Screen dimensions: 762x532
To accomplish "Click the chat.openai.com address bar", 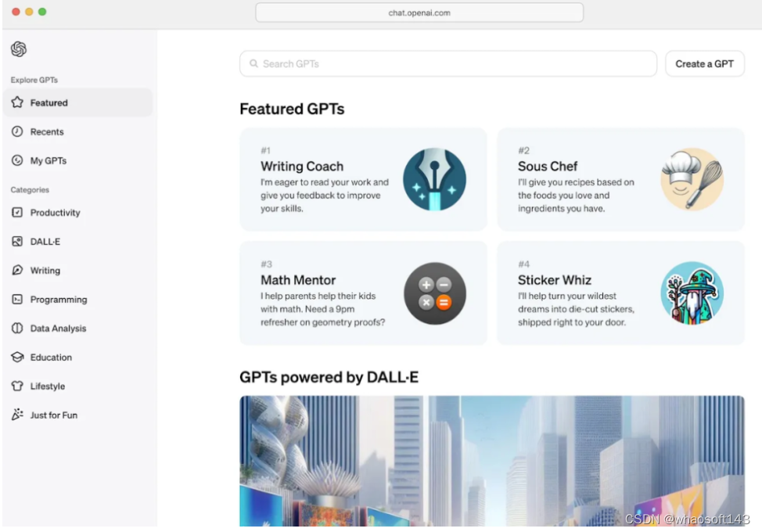I will coord(419,13).
